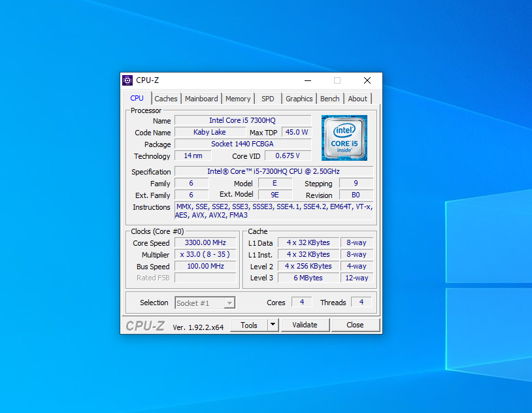Switch to the Caches tab
The width and height of the screenshot is (532, 413).
[x=166, y=99]
